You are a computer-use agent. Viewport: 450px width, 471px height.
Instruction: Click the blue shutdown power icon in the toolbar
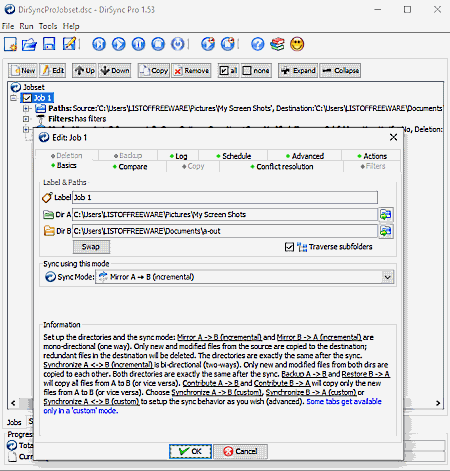pos(178,44)
